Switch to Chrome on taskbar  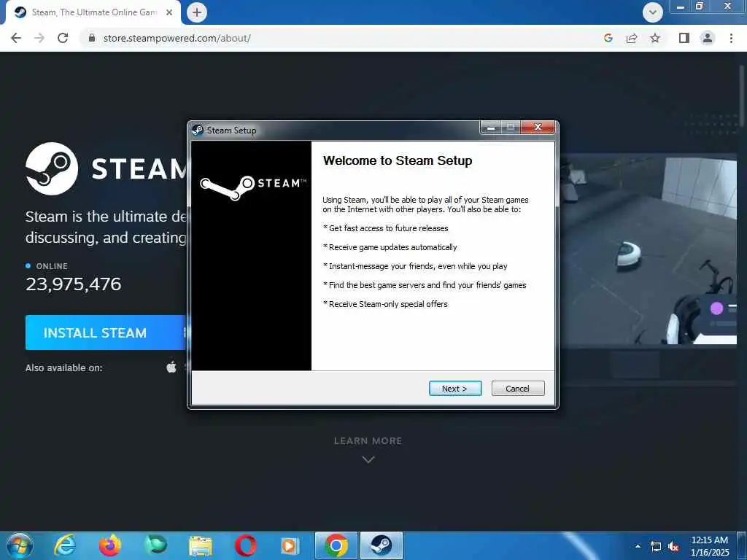click(336, 545)
